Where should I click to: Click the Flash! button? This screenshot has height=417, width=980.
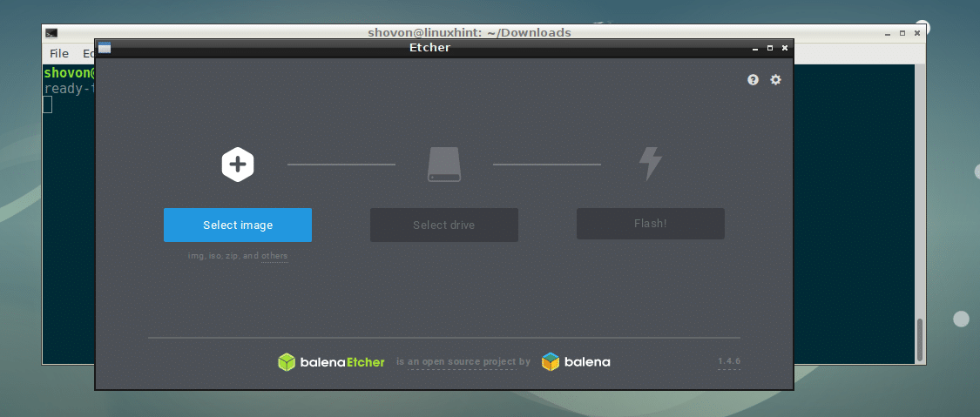(650, 224)
